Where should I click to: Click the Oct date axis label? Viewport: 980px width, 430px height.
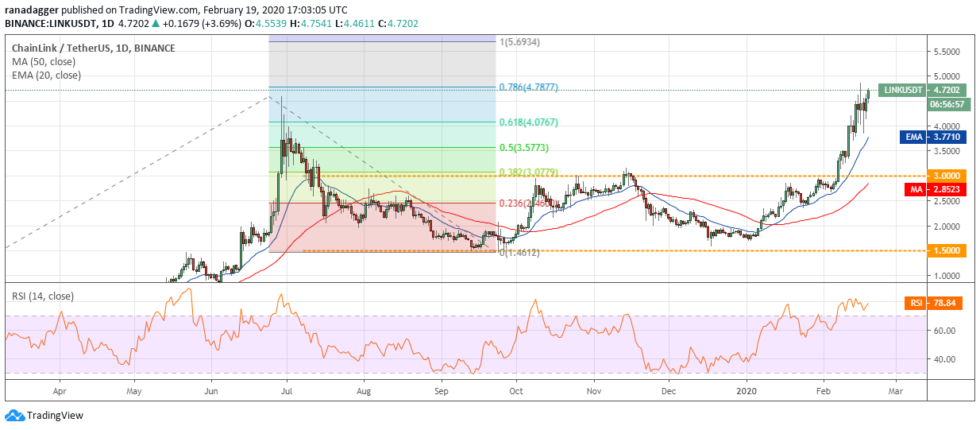coord(516,391)
